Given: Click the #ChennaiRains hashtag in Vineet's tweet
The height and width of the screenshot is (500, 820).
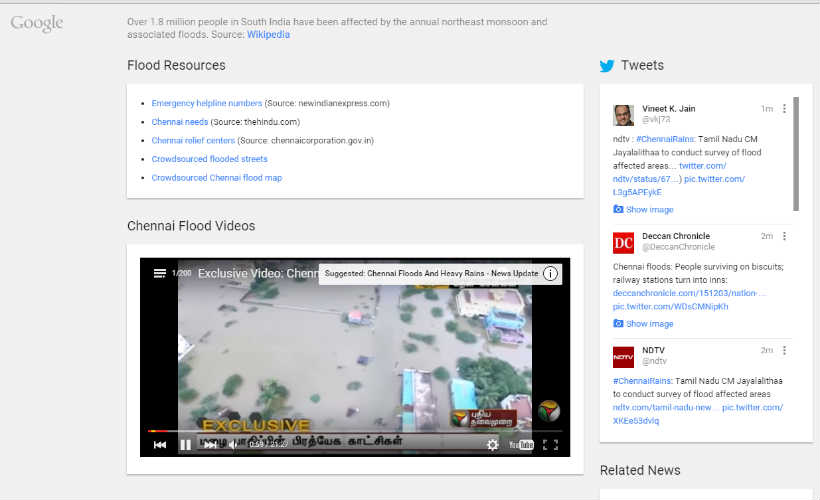Looking at the screenshot, I should coord(665,139).
